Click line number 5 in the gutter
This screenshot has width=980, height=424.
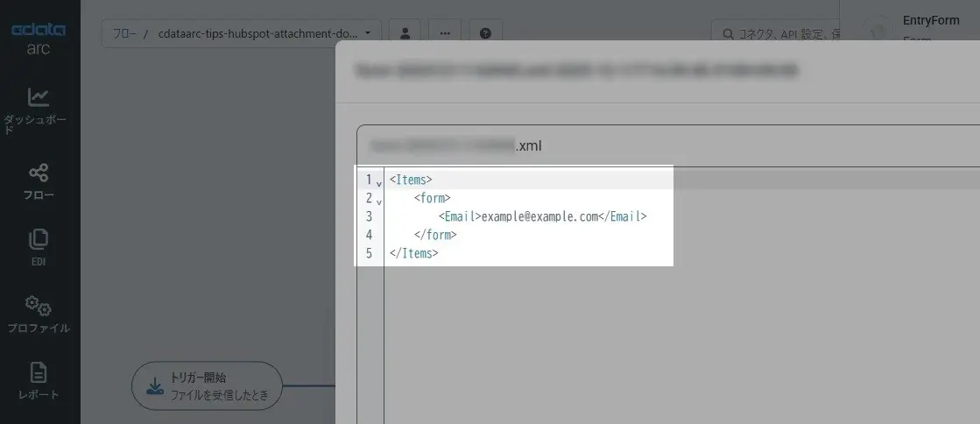[369, 253]
